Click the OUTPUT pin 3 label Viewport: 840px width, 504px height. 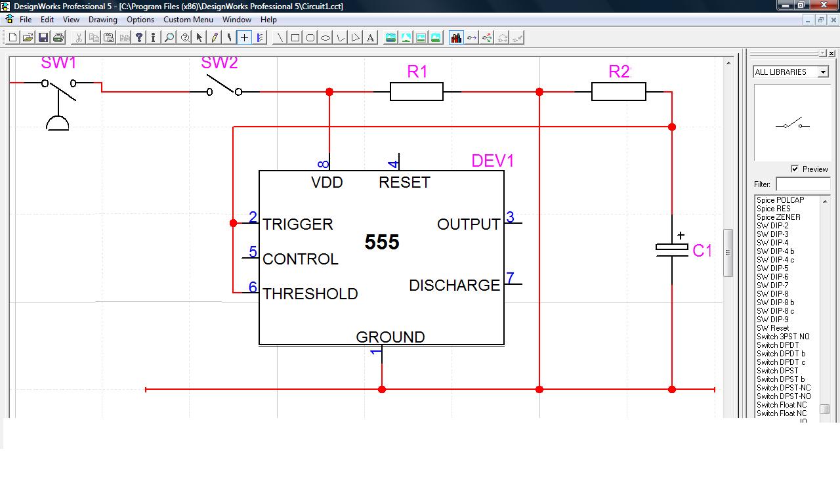point(469,224)
